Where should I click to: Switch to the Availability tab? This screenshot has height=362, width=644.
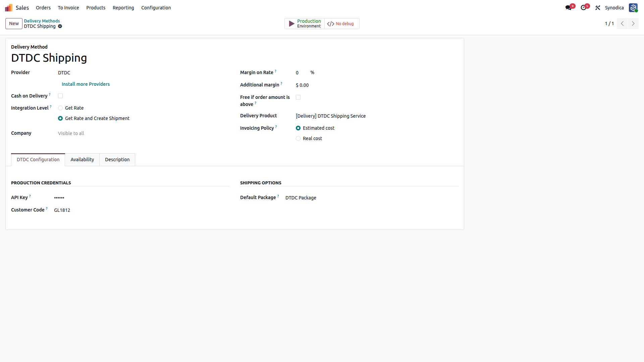click(x=82, y=160)
